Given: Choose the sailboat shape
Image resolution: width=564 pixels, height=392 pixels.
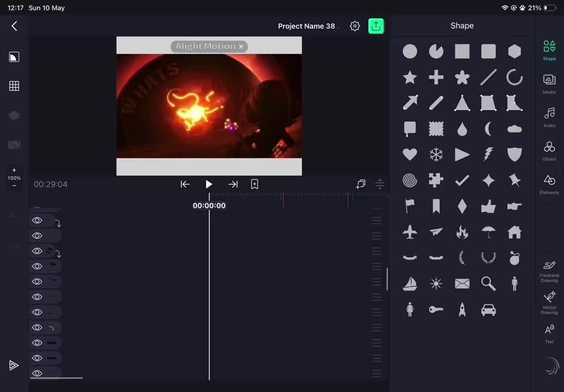Looking at the screenshot, I should point(410,284).
